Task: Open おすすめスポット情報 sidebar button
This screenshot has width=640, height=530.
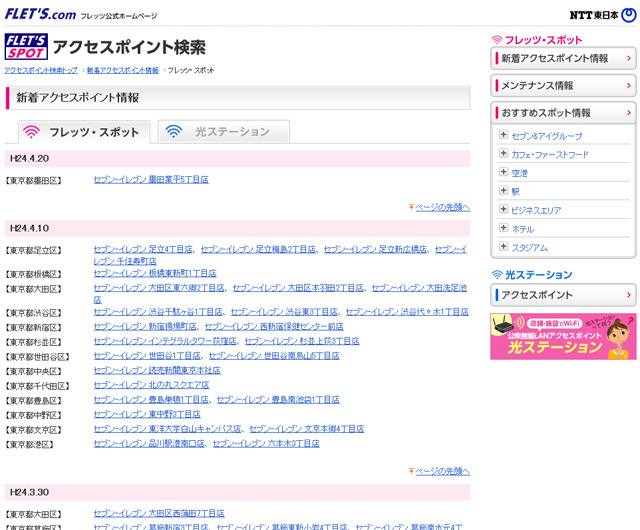Action: (x=563, y=113)
